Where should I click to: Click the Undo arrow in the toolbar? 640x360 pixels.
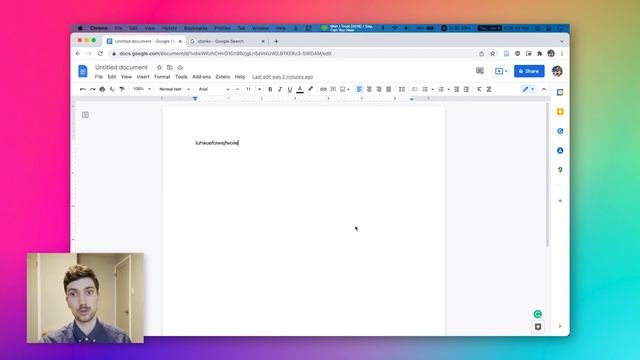(x=83, y=89)
